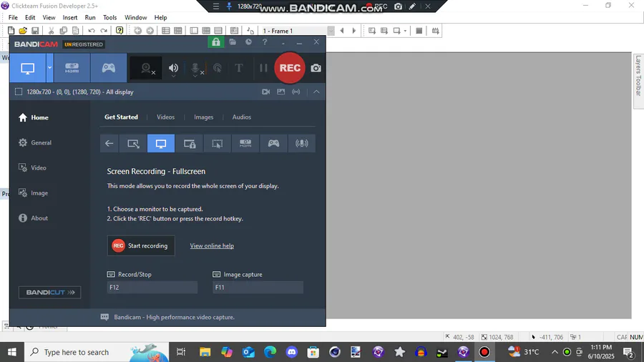Select rectangle area recording mode icon
Screen dimensions: 644x362
pos(133,143)
